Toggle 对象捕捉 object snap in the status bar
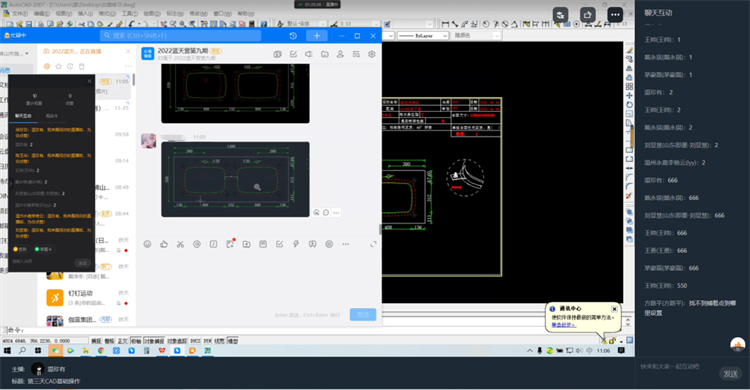750x390 pixels. 154,341
